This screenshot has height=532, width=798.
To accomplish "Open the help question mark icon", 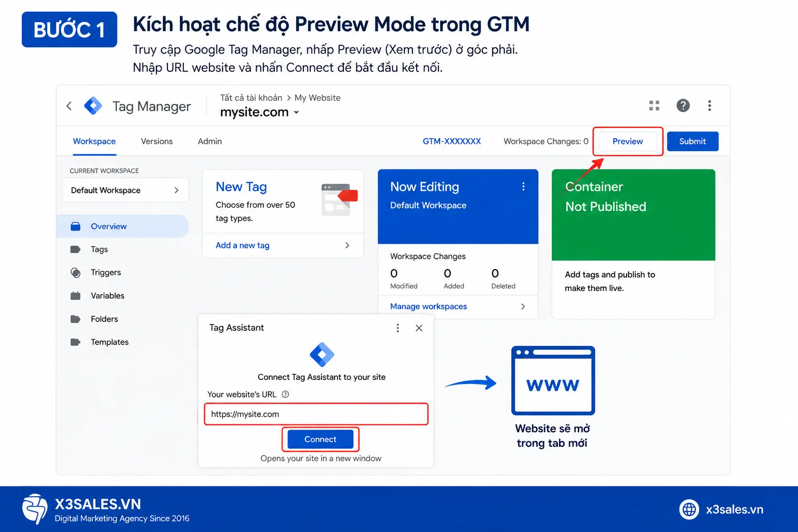I will [683, 106].
